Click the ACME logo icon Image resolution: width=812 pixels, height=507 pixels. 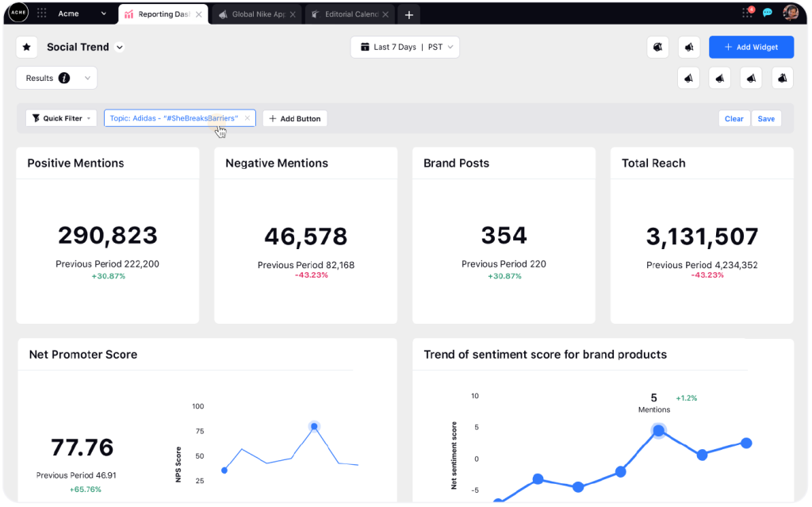point(18,13)
